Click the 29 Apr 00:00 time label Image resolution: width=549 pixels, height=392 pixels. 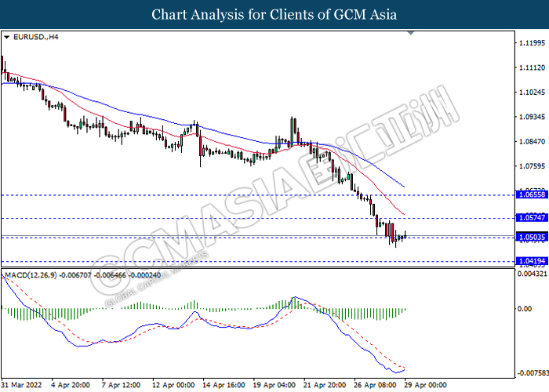click(x=425, y=385)
